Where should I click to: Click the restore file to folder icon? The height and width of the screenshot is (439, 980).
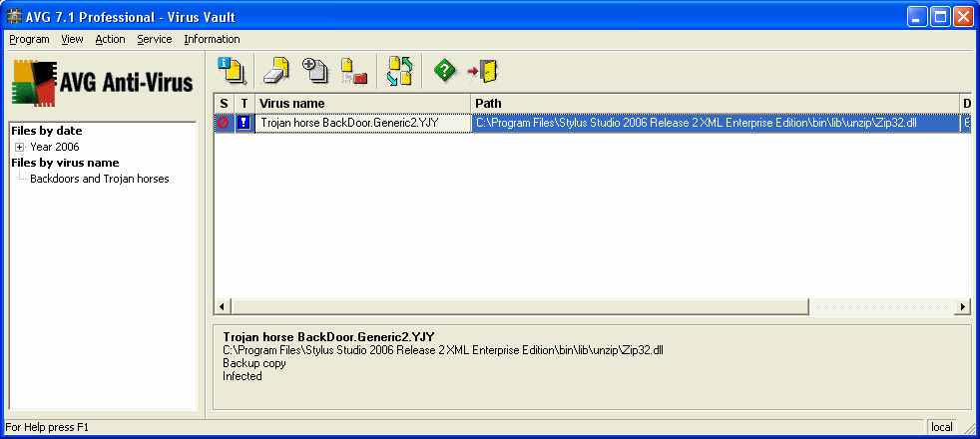tap(353, 70)
